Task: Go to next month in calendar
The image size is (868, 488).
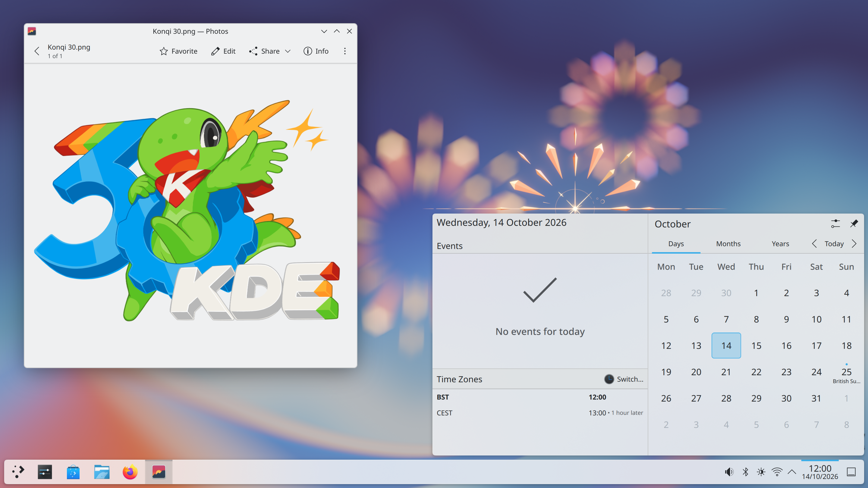Action: point(854,243)
